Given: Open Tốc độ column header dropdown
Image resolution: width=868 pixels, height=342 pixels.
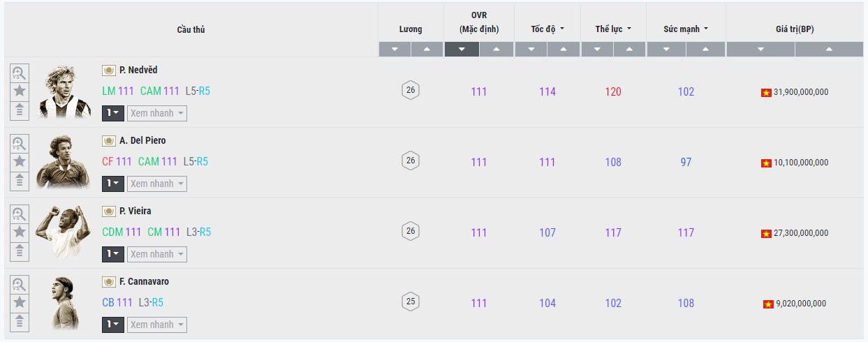Looking at the screenshot, I should click(x=547, y=29).
